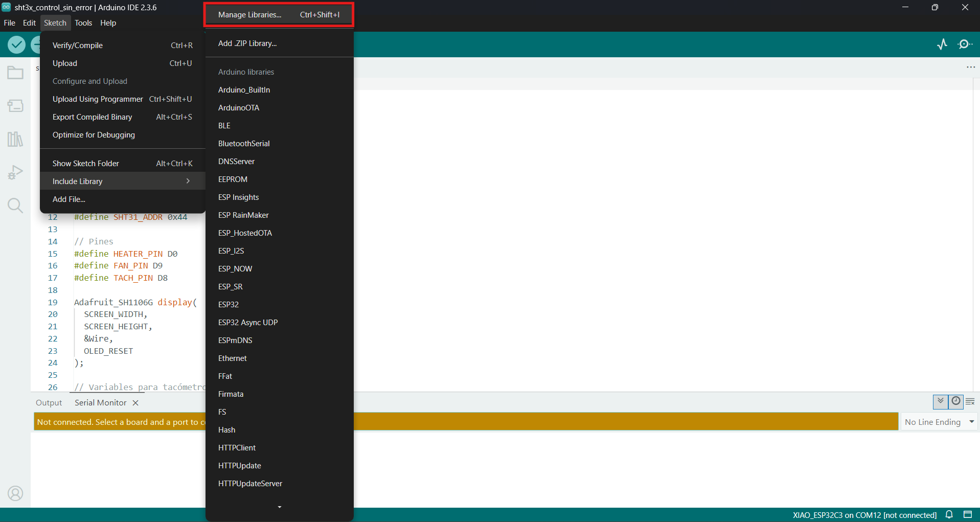This screenshot has height=522, width=980.
Task: Click XIAO_ESP32C3 on COM12 status text
Action: pos(864,515)
